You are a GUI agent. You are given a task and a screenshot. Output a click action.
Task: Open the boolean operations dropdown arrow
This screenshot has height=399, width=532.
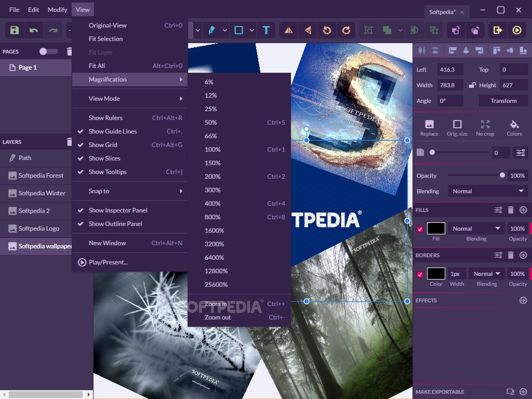[400, 30]
